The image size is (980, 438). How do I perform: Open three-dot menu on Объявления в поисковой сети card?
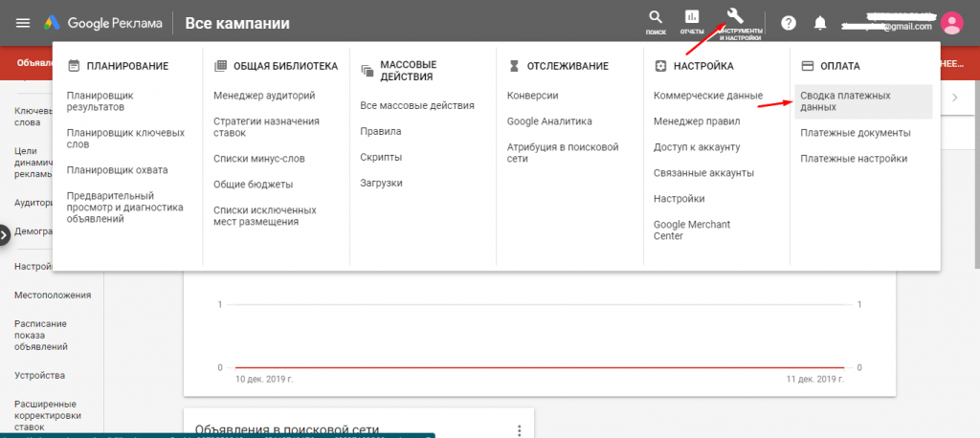click(519, 430)
